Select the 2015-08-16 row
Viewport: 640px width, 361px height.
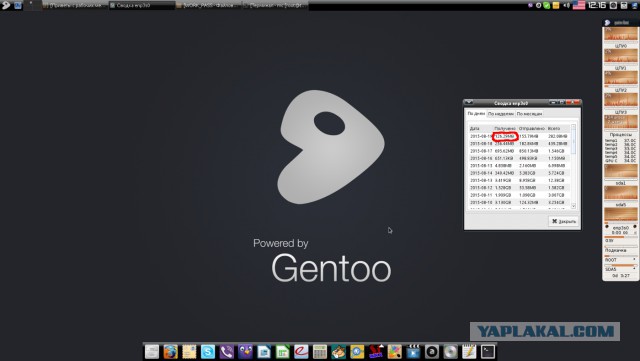(519, 158)
